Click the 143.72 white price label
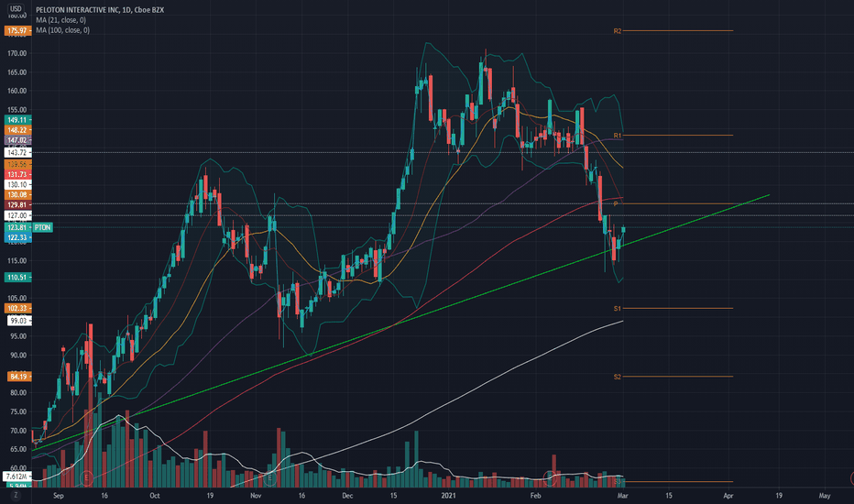The width and height of the screenshot is (854, 504). tap(17, 152)
